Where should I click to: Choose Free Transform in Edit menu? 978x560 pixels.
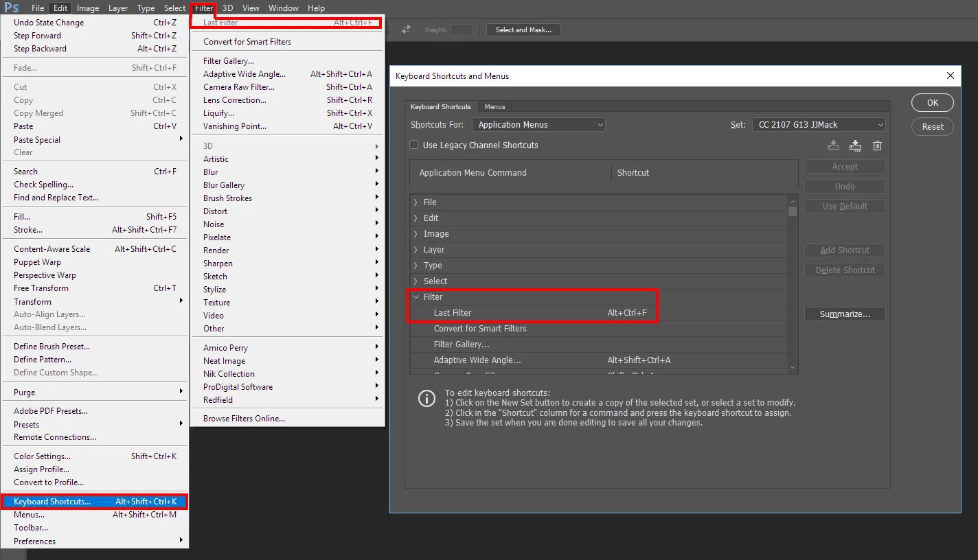click(x=94, y=288)
